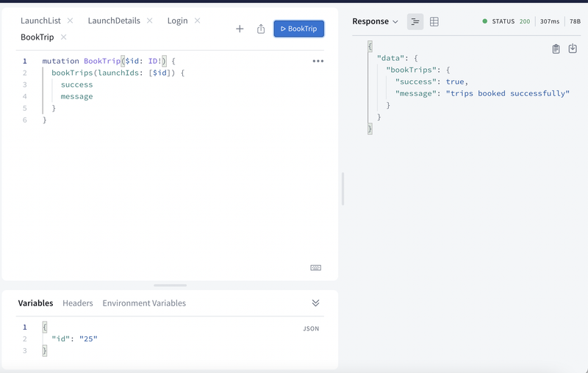Select the Login tab

pos(177,21)
